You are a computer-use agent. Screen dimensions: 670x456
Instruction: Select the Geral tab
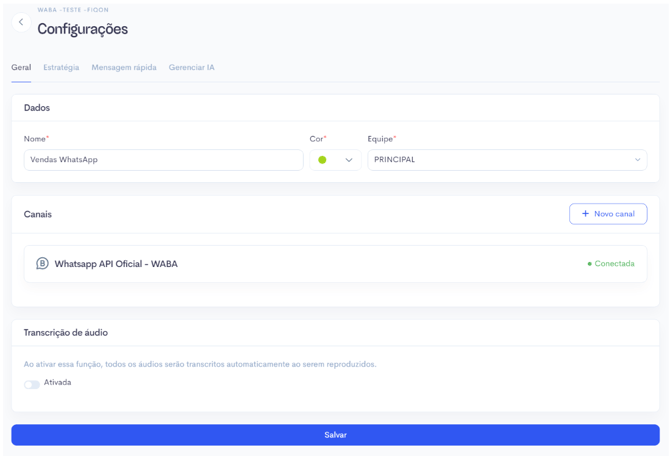tap(21, 68)
